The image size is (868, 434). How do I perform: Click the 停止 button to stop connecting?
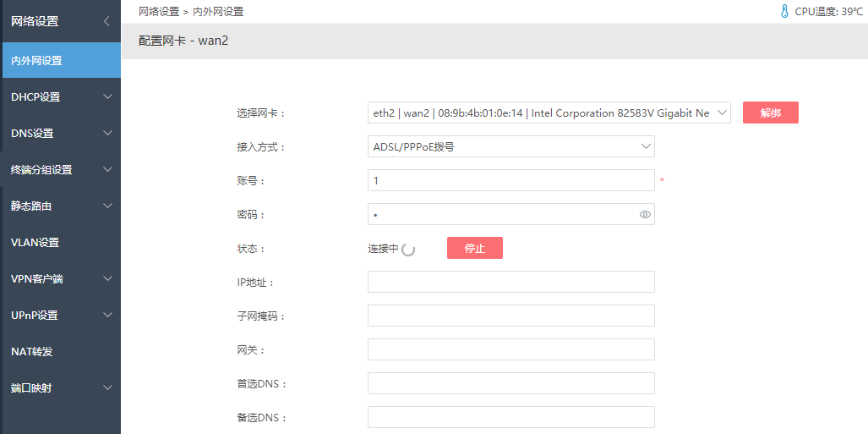475,249
